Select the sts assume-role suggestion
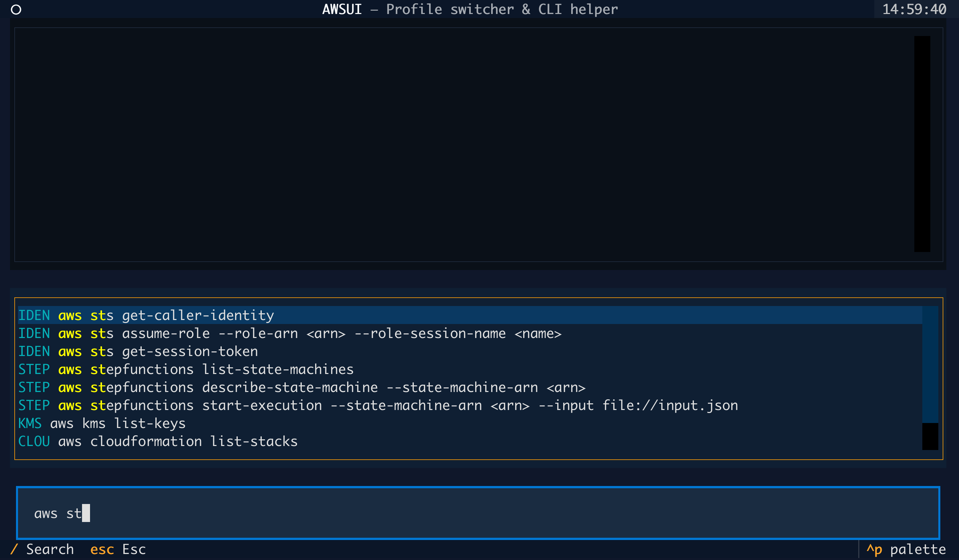The width and height of the screenshot is (959, 560). [289, 334]
